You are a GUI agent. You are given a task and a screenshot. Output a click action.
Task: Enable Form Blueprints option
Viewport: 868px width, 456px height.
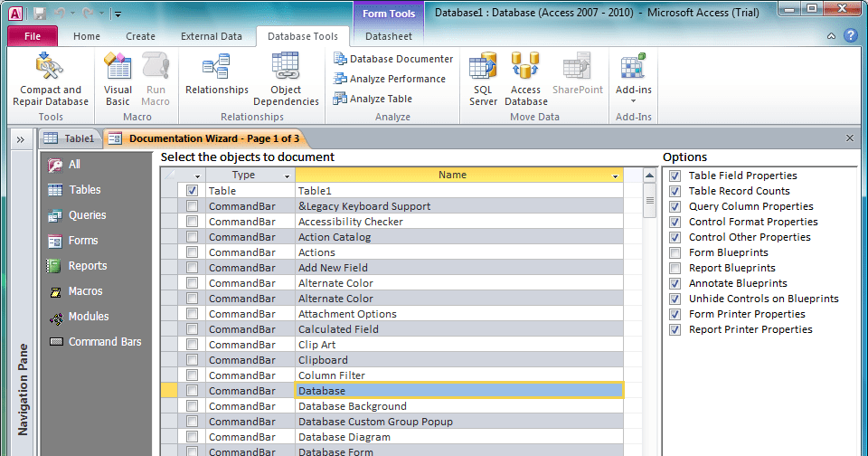coord(675,252)
